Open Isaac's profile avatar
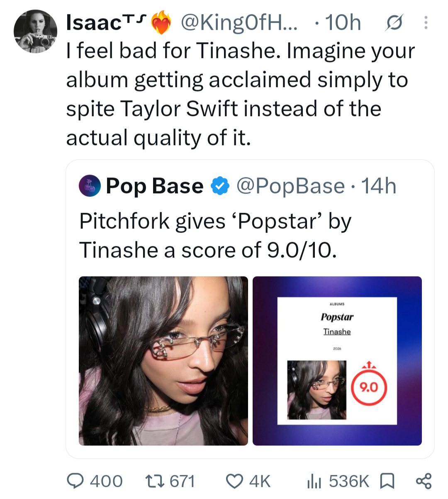 point(35,32)
